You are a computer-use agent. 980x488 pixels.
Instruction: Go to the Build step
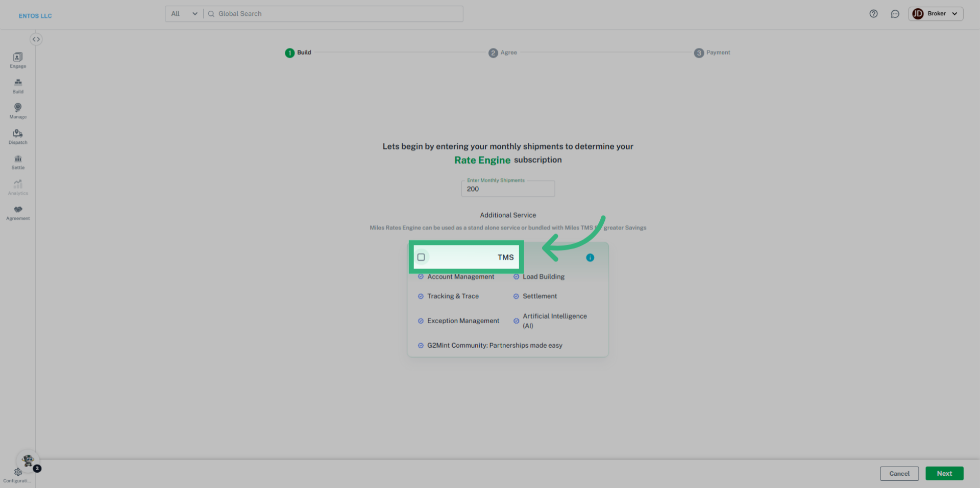pos(298,53)
